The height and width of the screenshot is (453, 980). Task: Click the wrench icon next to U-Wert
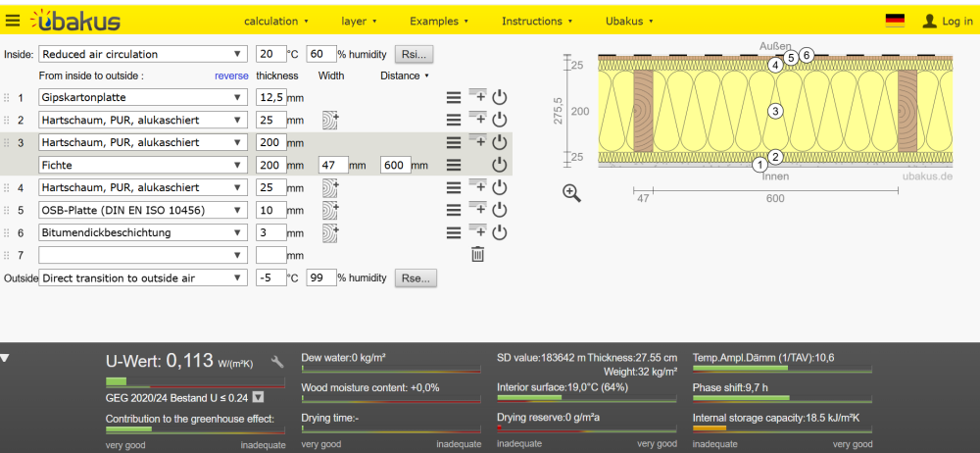click(x=277, y=362)
